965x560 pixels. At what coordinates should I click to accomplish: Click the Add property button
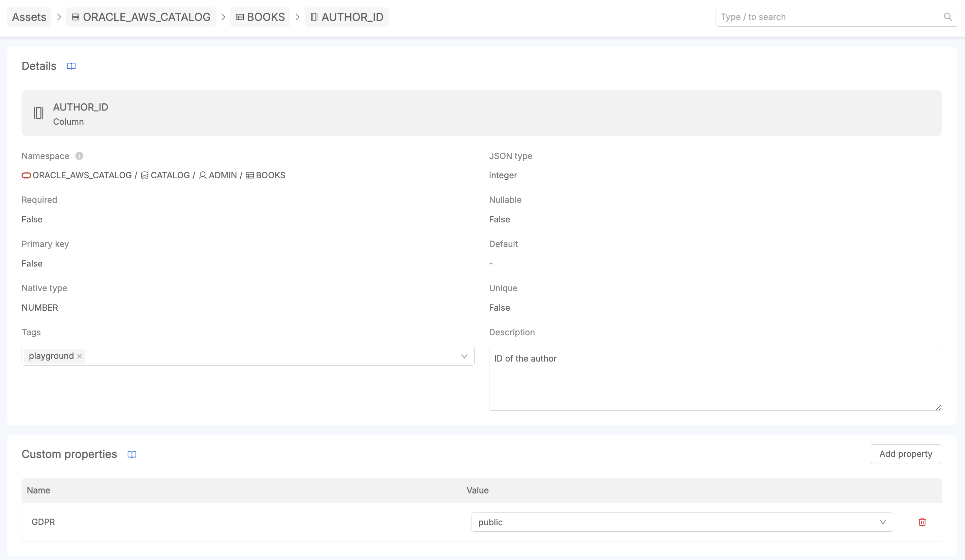point(906,454)
